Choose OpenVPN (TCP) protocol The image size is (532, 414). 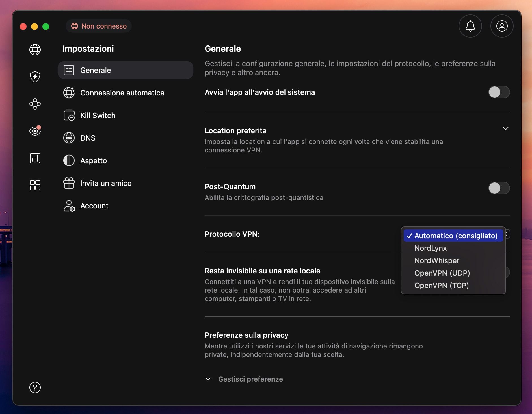pos(453,286)
